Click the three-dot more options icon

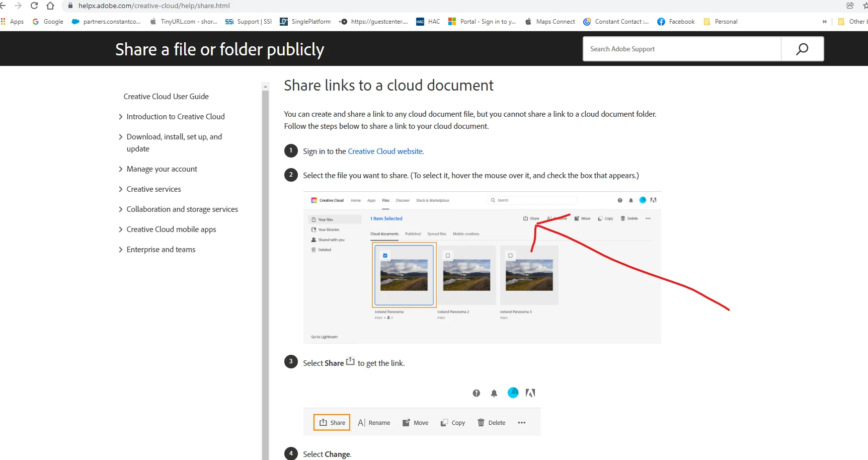[x=522, y=423]
